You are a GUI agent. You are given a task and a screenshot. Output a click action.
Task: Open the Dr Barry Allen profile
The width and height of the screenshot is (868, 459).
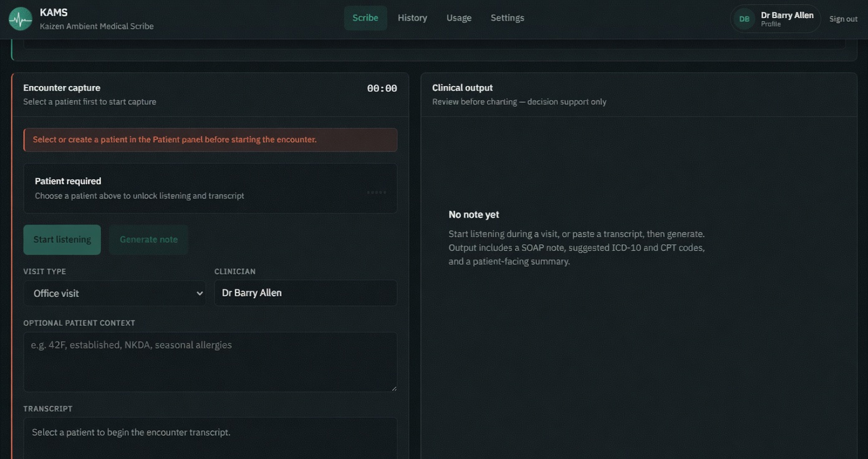776,19
